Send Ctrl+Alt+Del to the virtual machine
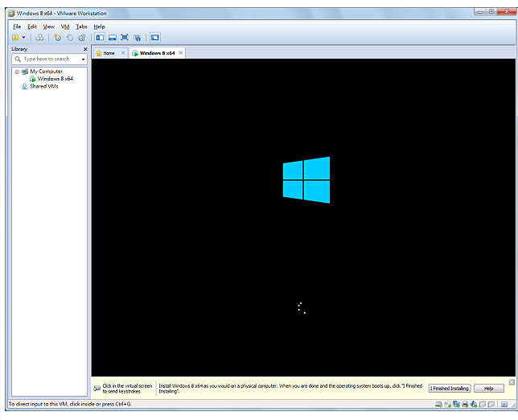Viewport: 518px width, 420px height. click(39, 38)
